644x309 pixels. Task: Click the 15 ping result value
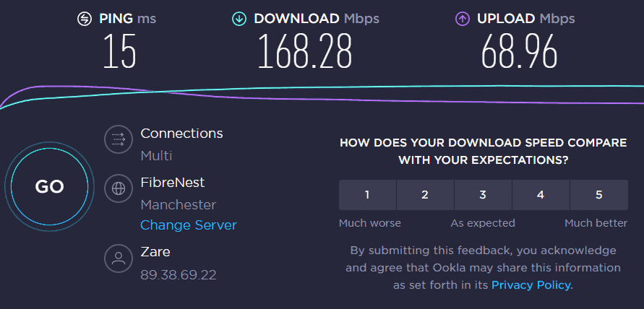(119, 51)
